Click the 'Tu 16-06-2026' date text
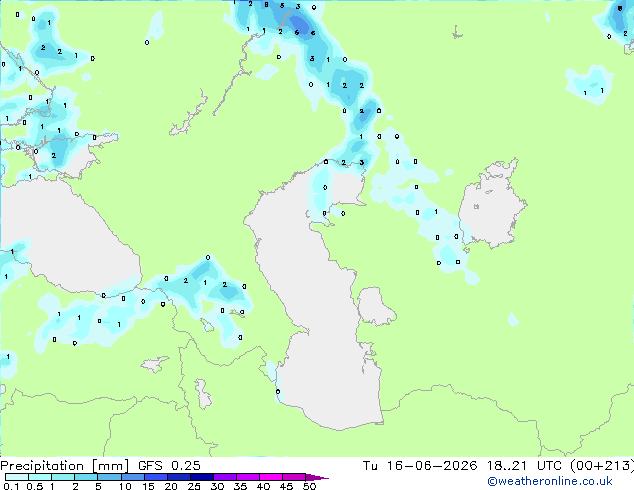The height and width of the screenshot is (490, 634). [420, 466]
